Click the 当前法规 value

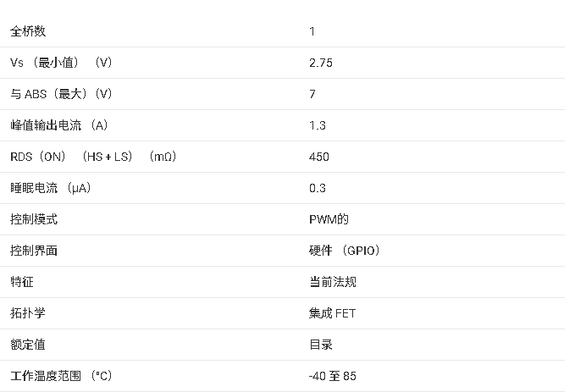333,282
